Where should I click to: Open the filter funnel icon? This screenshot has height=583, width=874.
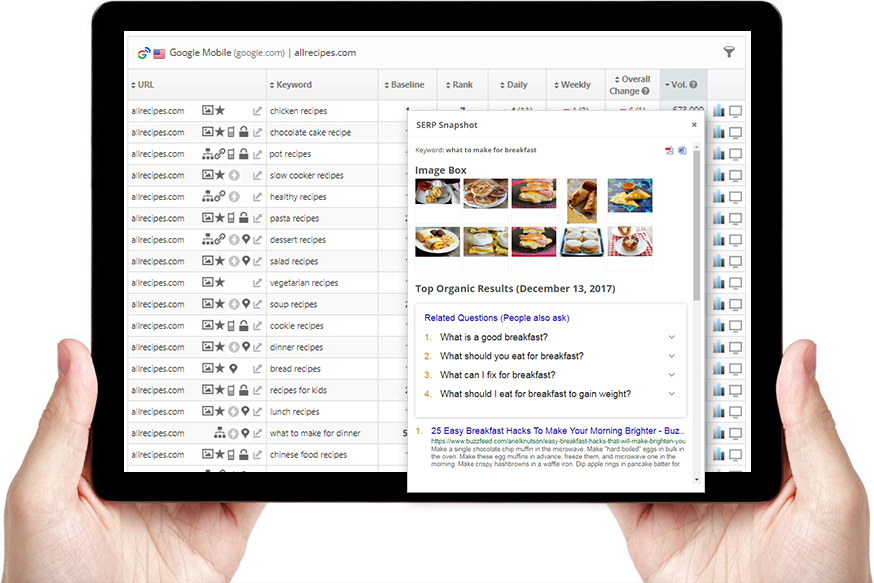[x=729, y=52]
